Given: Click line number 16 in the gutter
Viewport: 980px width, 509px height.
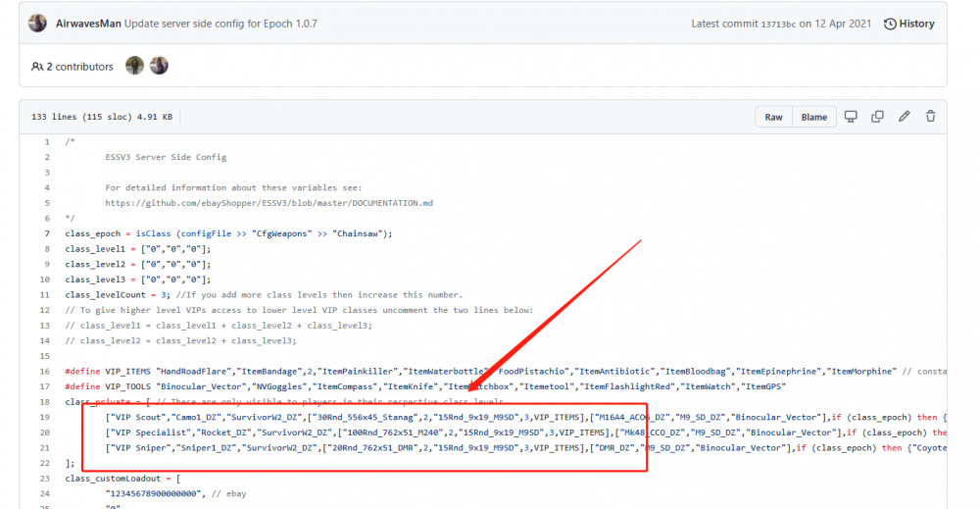Looking at the screenshot, I should tap(44, 372).
